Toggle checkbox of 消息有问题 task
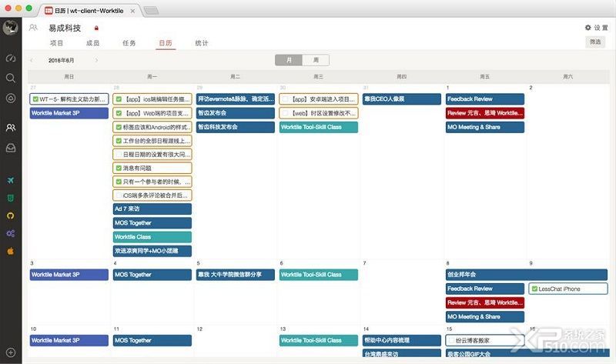 click(119, 168)
